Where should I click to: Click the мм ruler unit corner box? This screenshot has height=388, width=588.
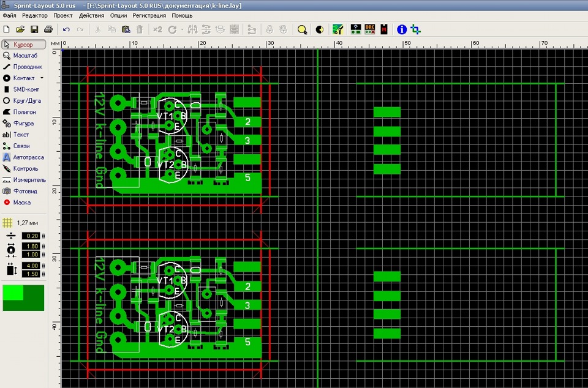[x=55, y=44]
